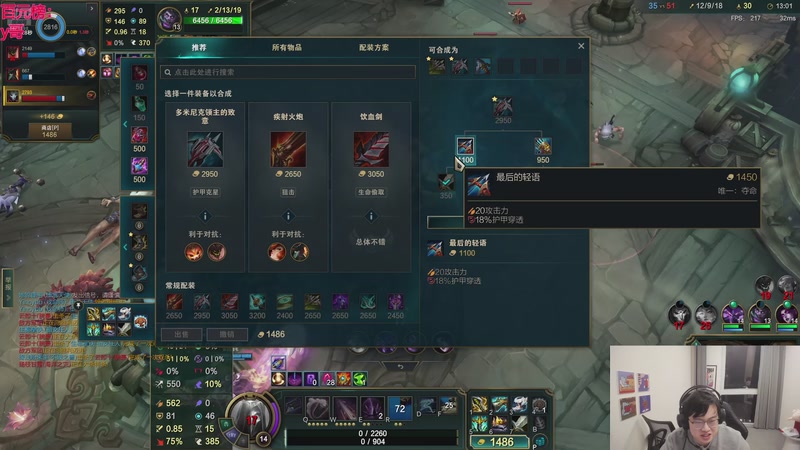Show info for 多米尼克领主的致意 recommendation
This screenshot has height=450, width=800.
[205, 216]
